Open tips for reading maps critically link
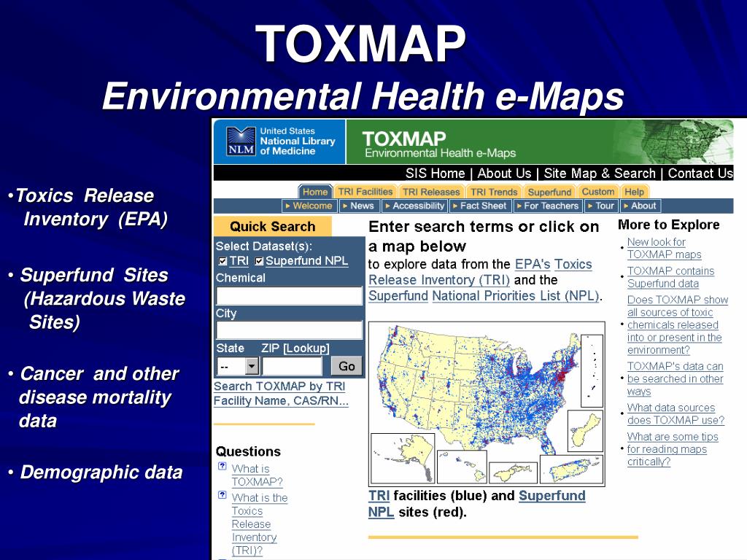This screenshot has width=747, height=560. [x=673, y=449]
